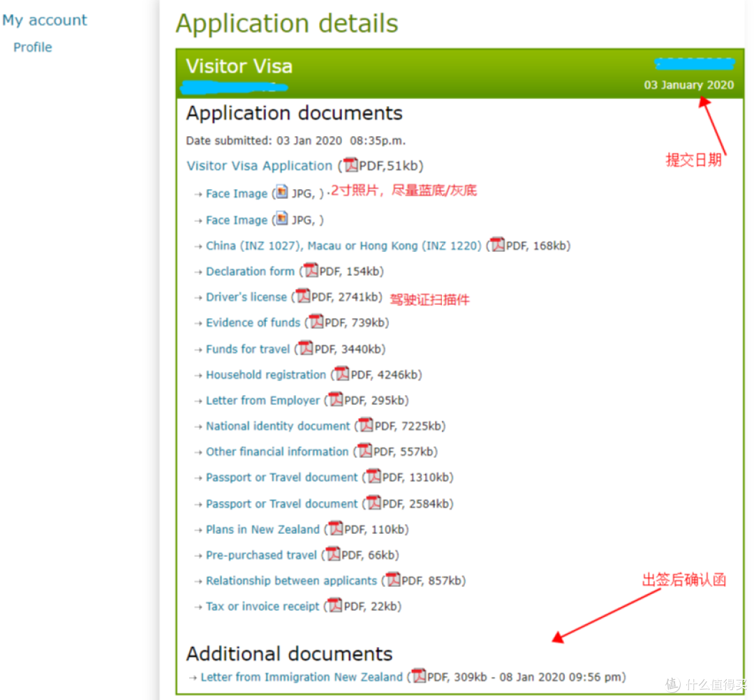Screen dimensions: 754x700
Task: Open the Pre-purchased travel document
Action: (x=261, y=556)
